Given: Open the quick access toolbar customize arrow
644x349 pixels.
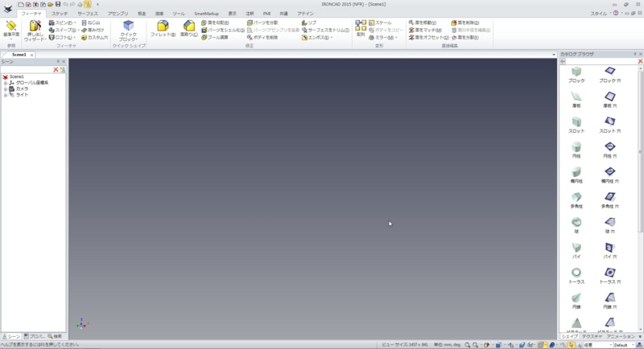Looking at the screenshot, I should pyautogui.click(x=97, y=5).
